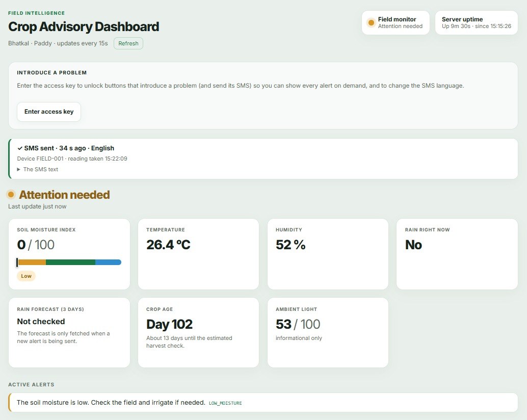Click 'About 13 days until the estimated harvest check'

[x=189, y=342]
